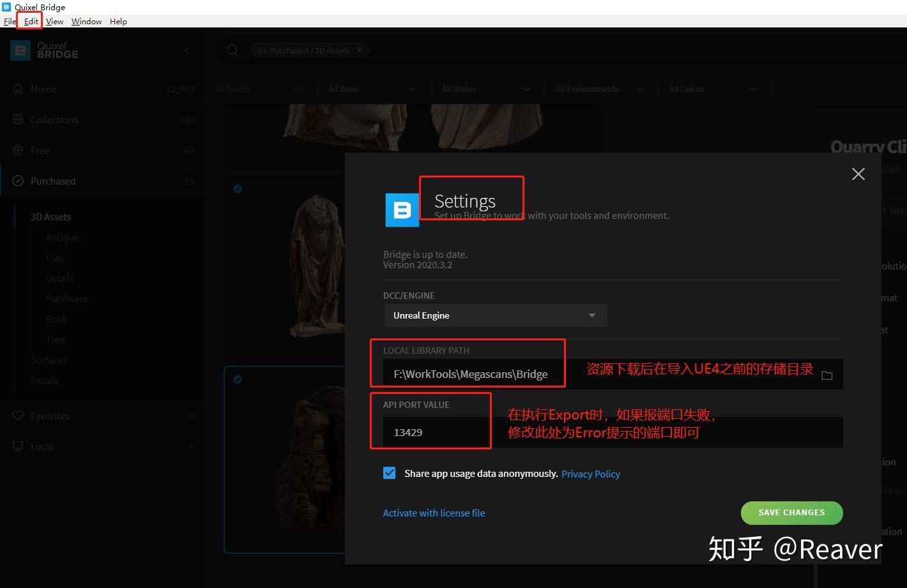The height and width of the screenshot is (588, 907).
Task: Toggle selection checkmark on the statue asset
Action: tap(238, 189)
